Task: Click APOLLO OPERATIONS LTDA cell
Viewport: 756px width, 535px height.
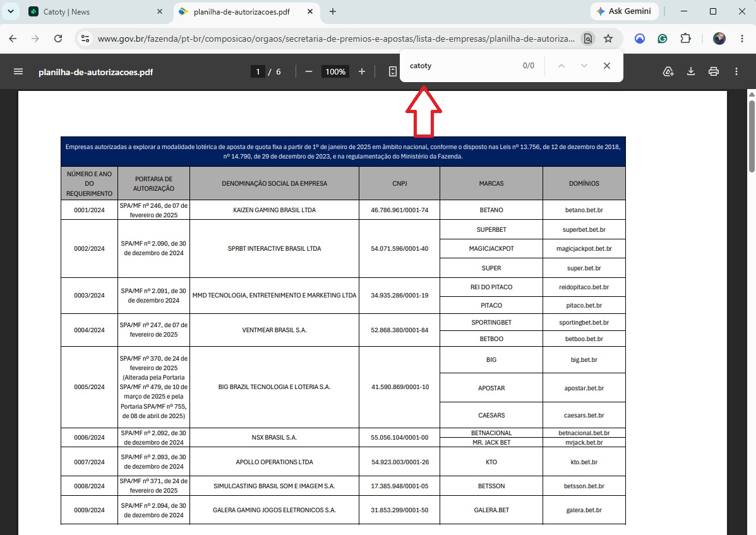Action: click(274, 462)
